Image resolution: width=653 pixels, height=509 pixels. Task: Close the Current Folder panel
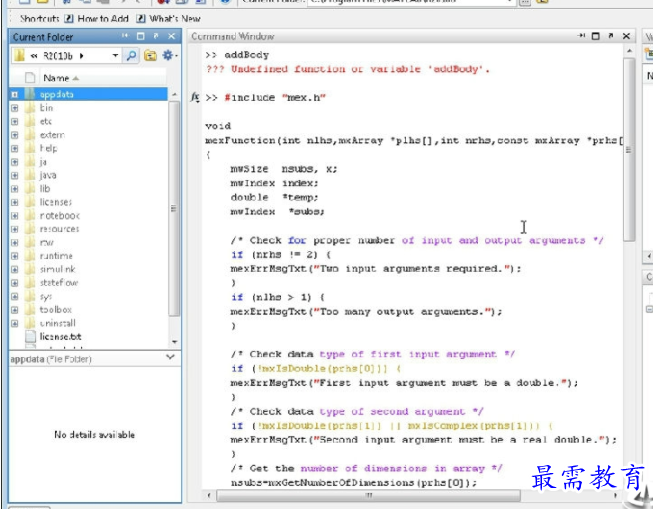[x=171, y=36]
